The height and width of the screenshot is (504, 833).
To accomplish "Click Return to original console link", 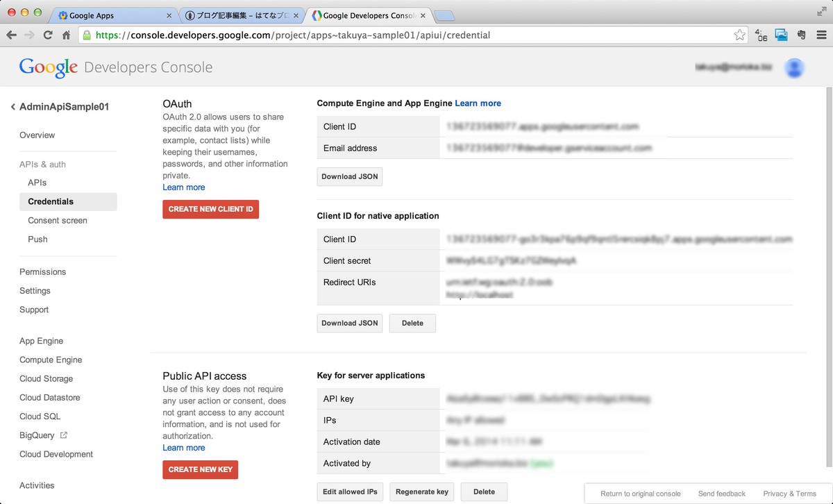I will [640, 494].
